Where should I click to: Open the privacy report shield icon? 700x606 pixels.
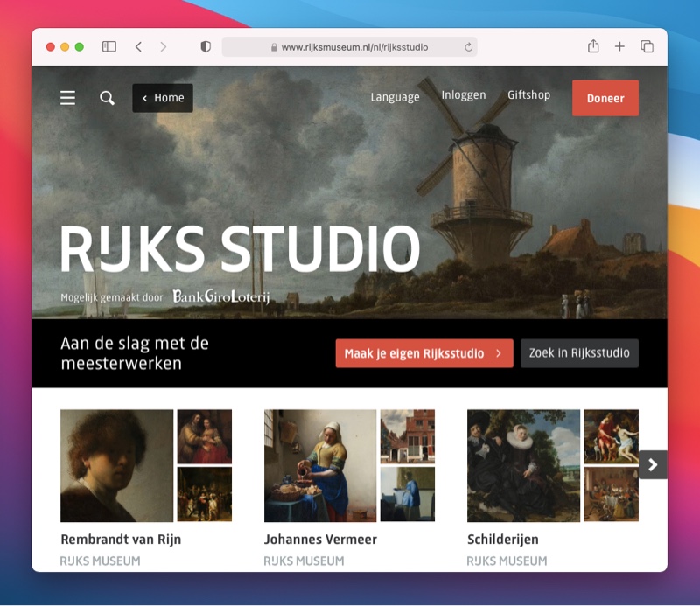tap(206, 47)
